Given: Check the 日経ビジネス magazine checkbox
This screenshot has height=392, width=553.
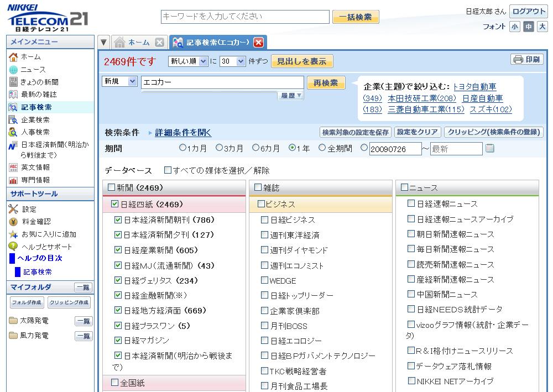Looking at the screenshot, I should 264,220.
